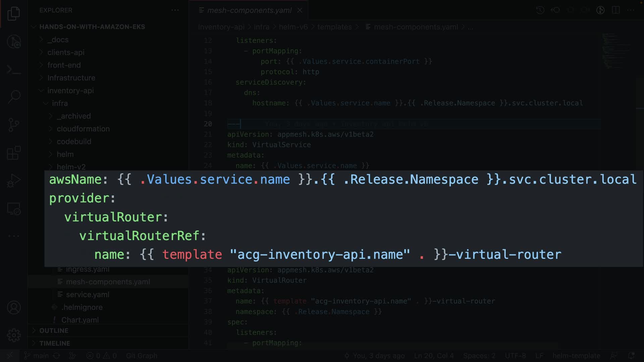Screen dimensions: 644x362
Task: Close the mesh-components.yaml tab
Action: coord(300,10)
